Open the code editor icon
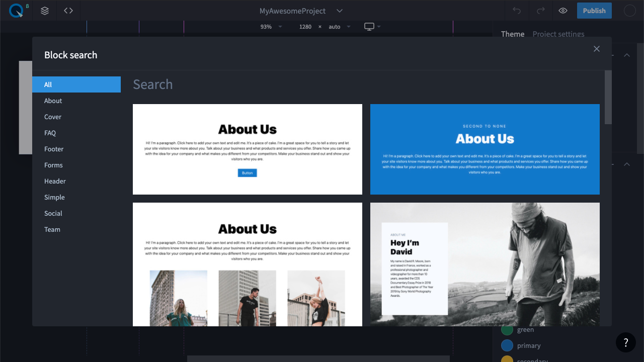644x362 pixels. 68,11
